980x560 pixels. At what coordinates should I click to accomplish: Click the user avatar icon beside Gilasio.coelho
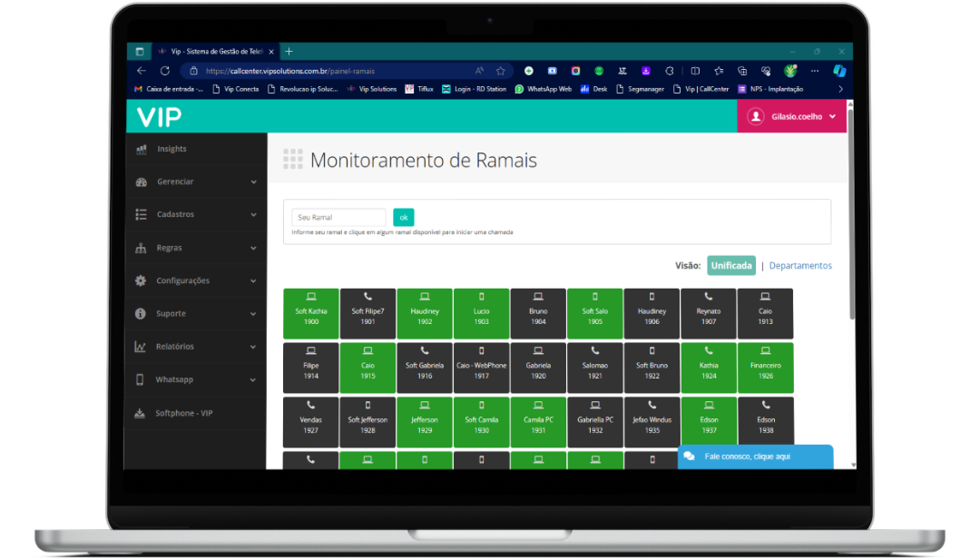point(755,116)
